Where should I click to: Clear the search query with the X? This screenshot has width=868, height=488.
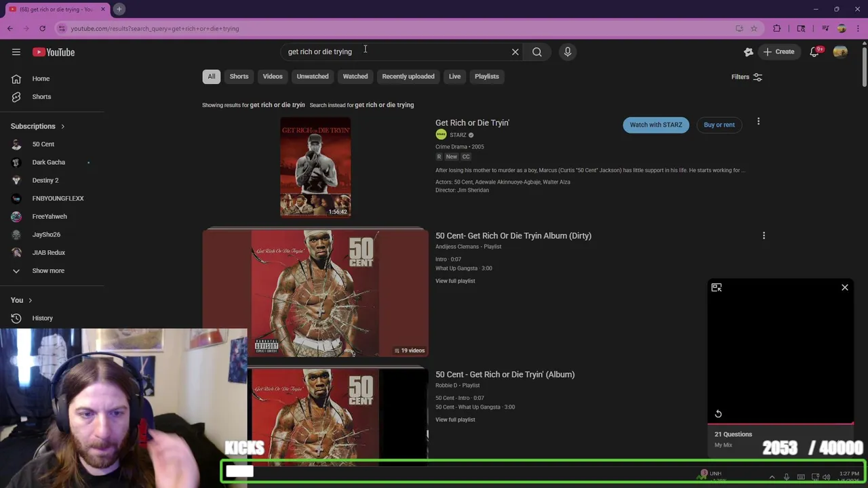(515, 52)
